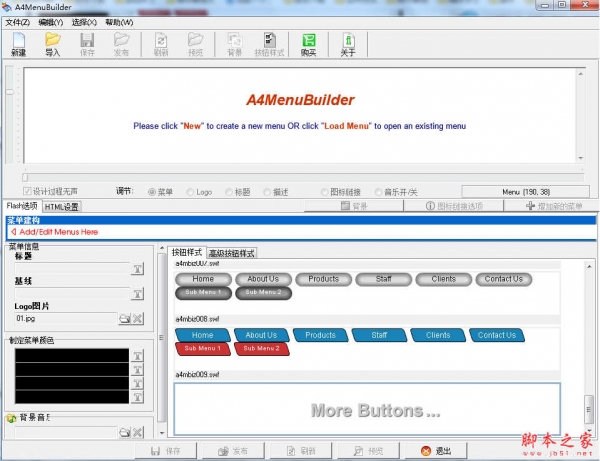Clear the background music file
This screenshot has height=461, width=600.
tap(138, 433)
